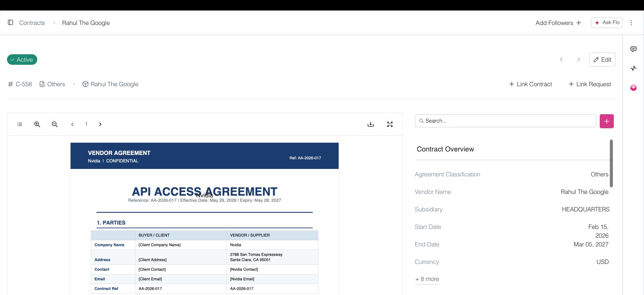
Task: Zoom in on the document
Action: [37, 124]
